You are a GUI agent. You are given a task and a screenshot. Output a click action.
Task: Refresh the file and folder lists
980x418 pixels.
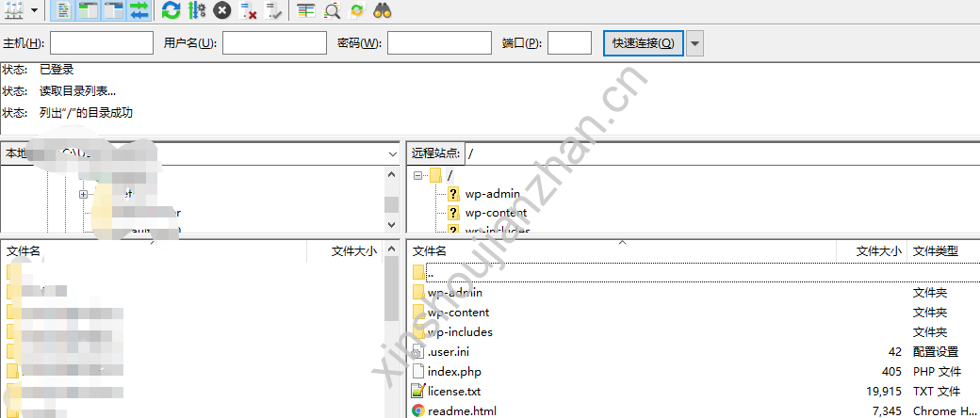click(171, 10)
